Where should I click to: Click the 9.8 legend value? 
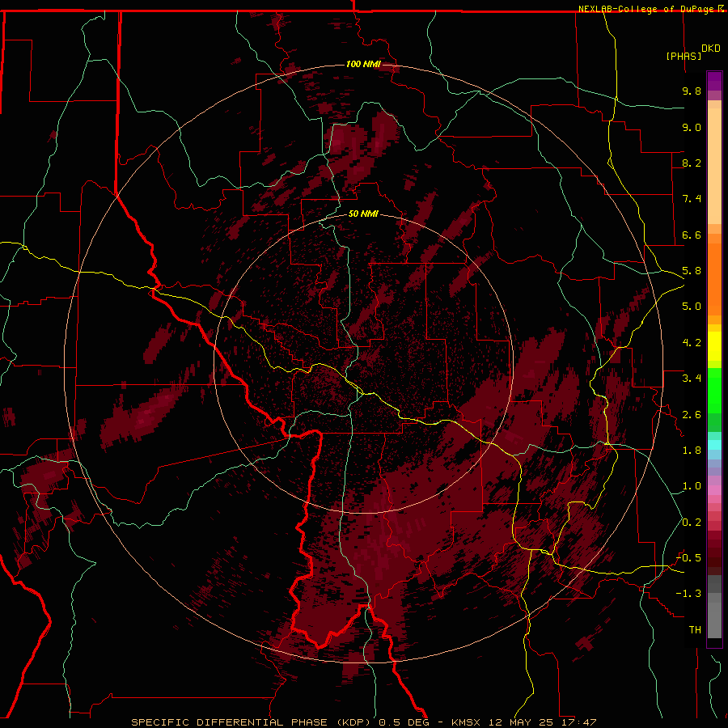[692, 91]
